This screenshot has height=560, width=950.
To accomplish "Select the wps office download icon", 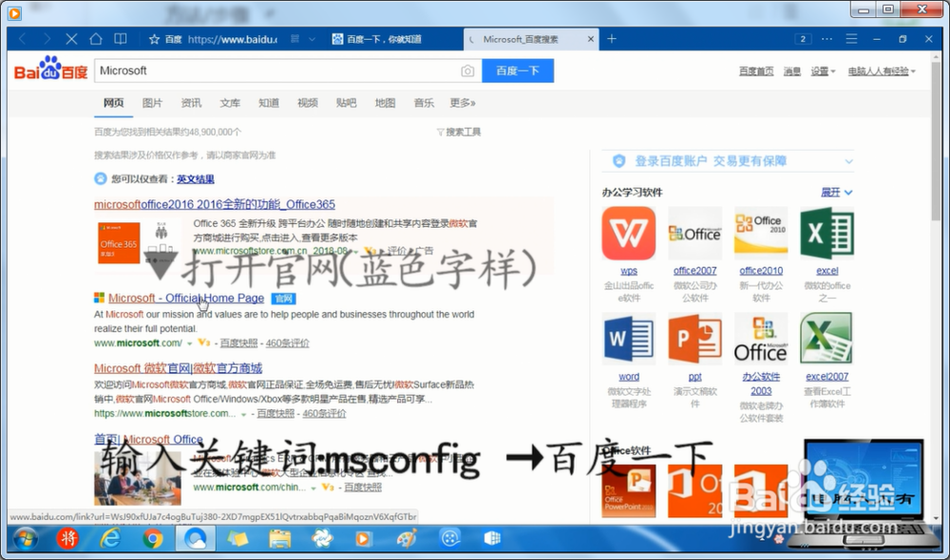I will pyautogui.click(x=629, y=233).
